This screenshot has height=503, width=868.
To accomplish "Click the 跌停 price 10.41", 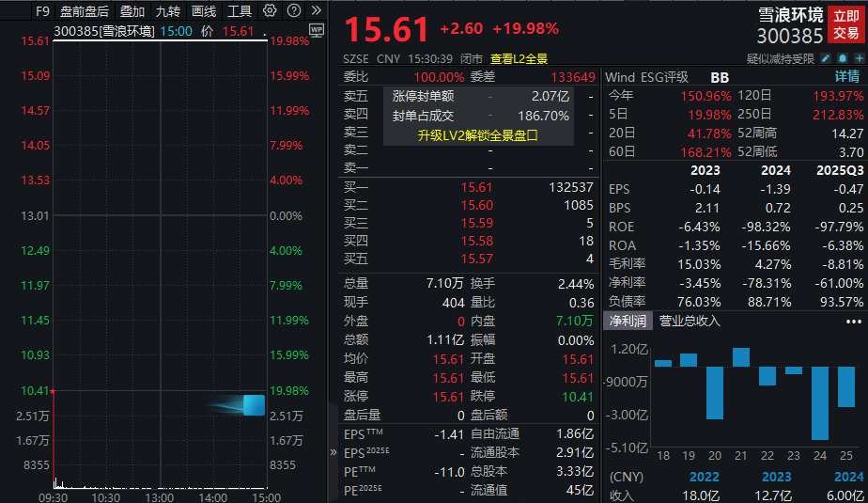I will click(578, 397).
